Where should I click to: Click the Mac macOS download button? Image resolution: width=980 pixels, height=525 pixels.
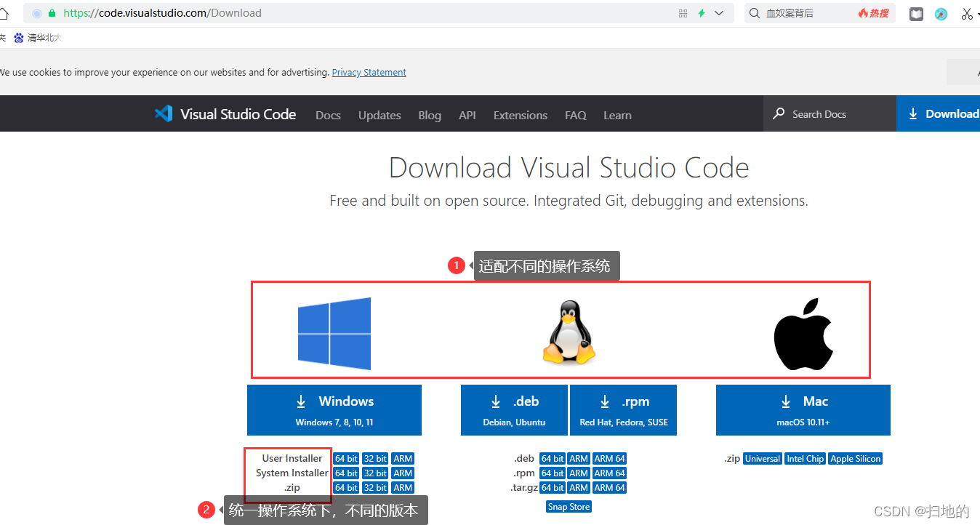click(803, 410)
